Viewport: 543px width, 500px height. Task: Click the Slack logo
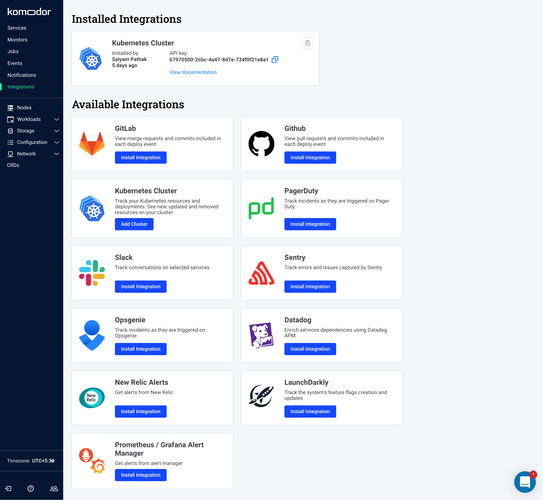pos(92,273)
